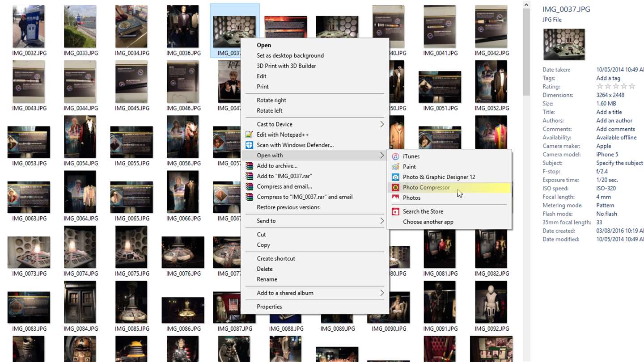Select thumbnail IMG_0032.JPG
Viewport: 644px width, 362px height.
click(29, 27)
